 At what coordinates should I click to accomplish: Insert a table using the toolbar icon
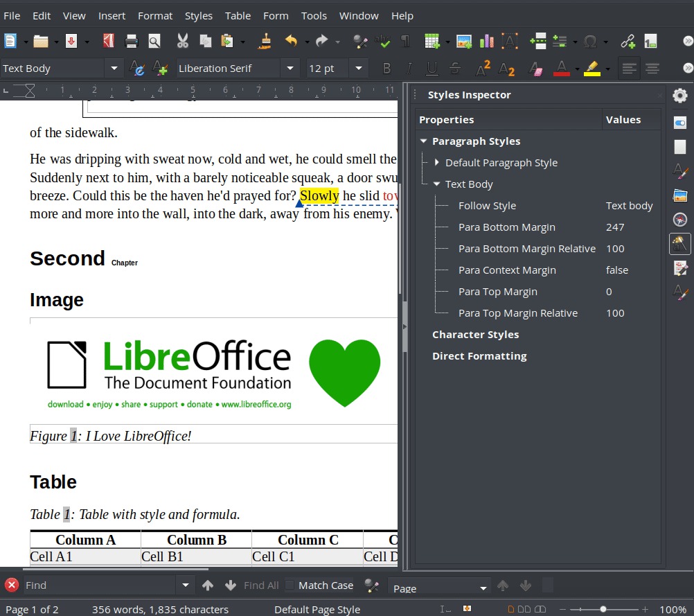pos(431,41)
